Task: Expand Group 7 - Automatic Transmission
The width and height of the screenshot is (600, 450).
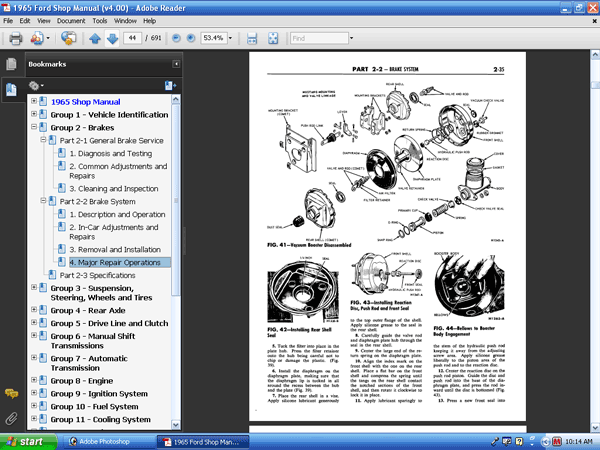Action: coord(34,358)
